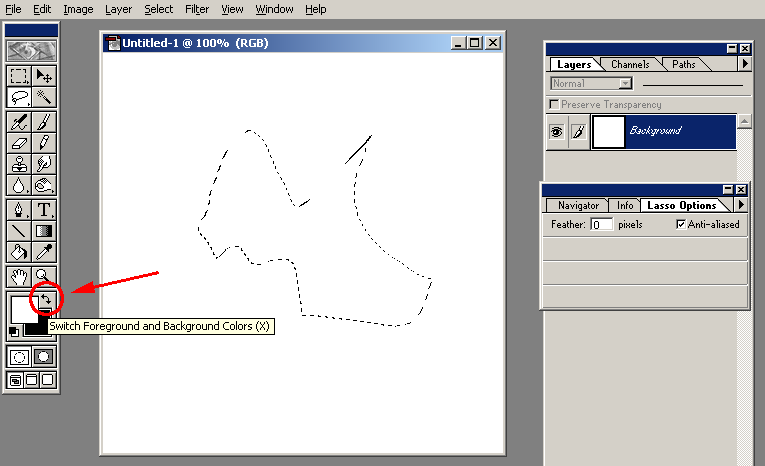Switch to Standard Mode editing
The height and width of the screenshot is (466, 765).
19,357
